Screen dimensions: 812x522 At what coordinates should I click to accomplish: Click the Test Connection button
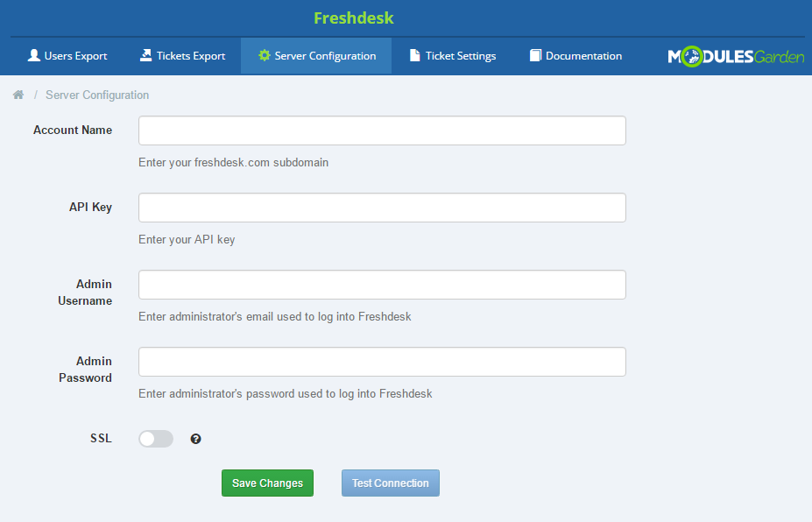[x=391, y=483]
